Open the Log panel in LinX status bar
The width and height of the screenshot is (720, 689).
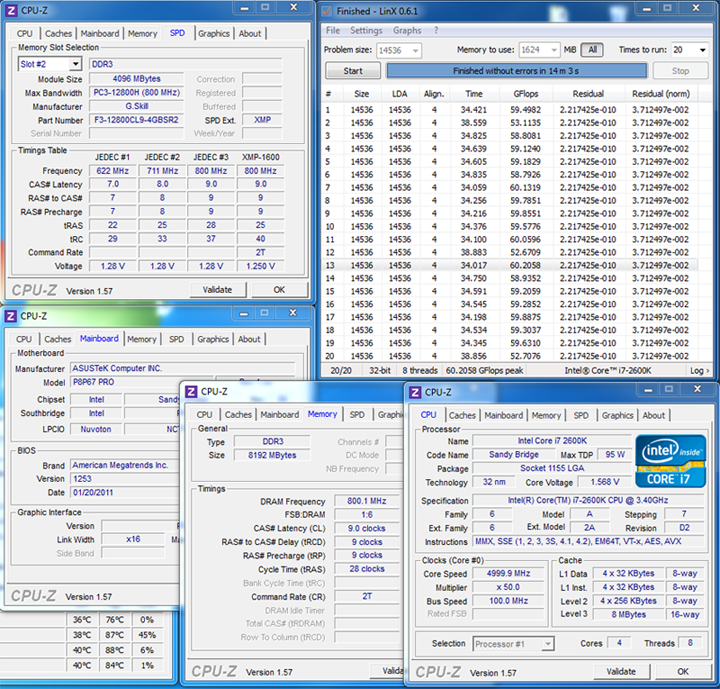tap(699, 370)
